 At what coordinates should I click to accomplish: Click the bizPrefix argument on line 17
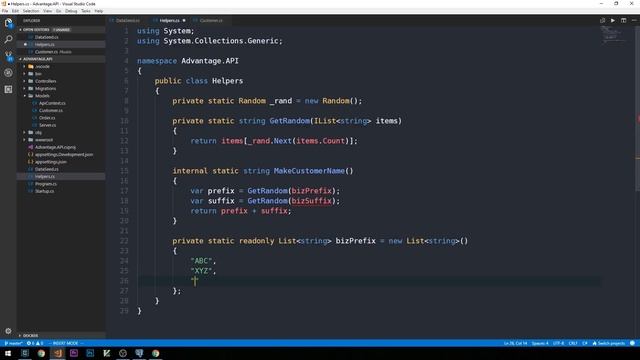[x=311, y=191]
